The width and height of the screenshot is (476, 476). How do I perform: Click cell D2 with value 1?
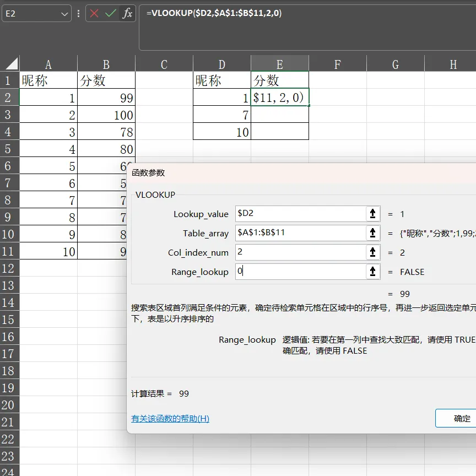click(x=222, y=97)
